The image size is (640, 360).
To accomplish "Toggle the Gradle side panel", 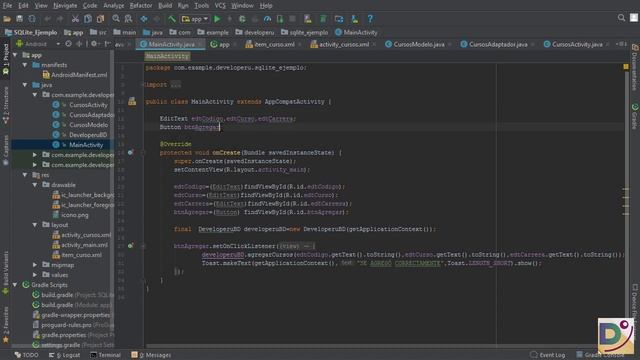I will point(635,116).
